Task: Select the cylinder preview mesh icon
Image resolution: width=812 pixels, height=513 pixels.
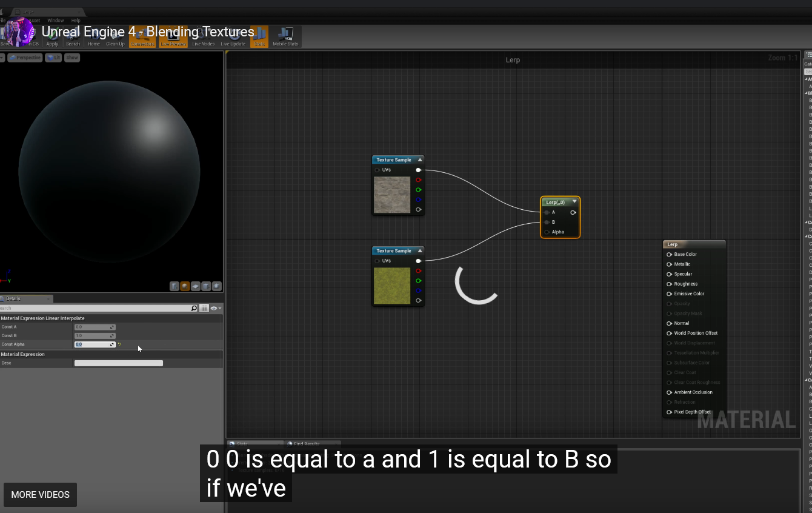Action: (175, 286)
